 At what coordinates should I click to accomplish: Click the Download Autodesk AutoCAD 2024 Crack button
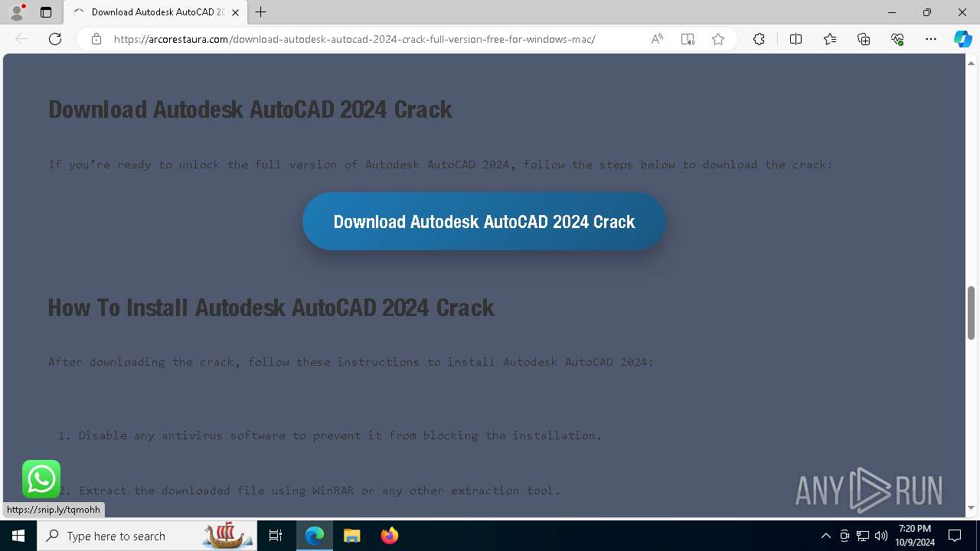(x=484, y=221)
